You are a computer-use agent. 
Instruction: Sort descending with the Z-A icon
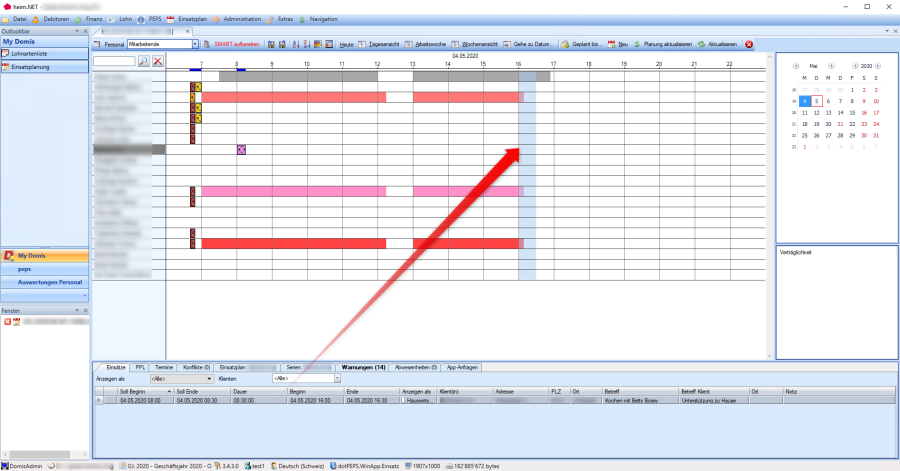point(307,44)
